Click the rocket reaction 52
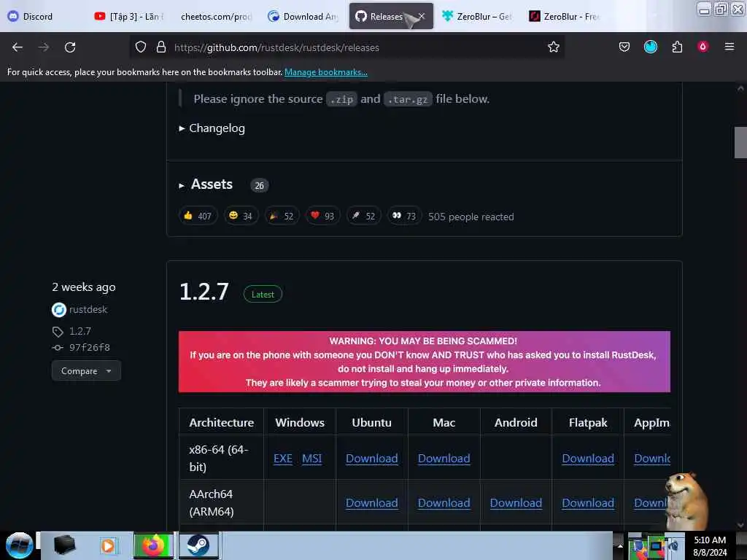747x560 pixels. point(363,216)
